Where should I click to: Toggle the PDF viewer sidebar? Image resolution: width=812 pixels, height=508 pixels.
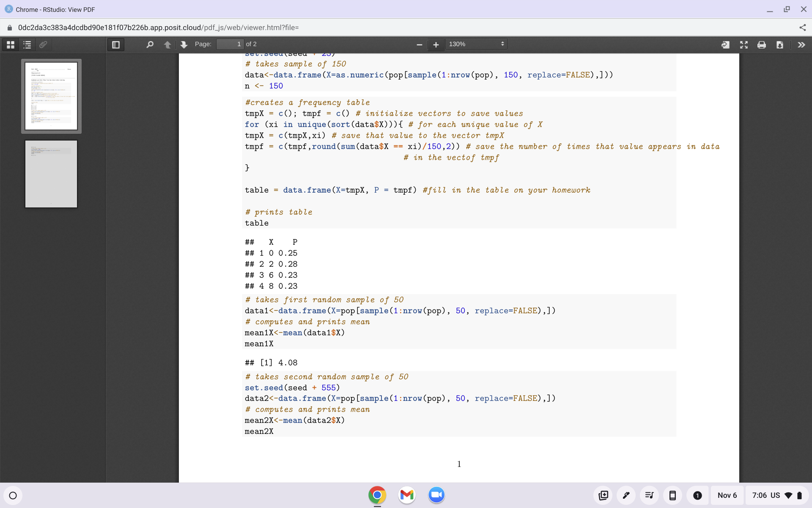click(115, 44)
